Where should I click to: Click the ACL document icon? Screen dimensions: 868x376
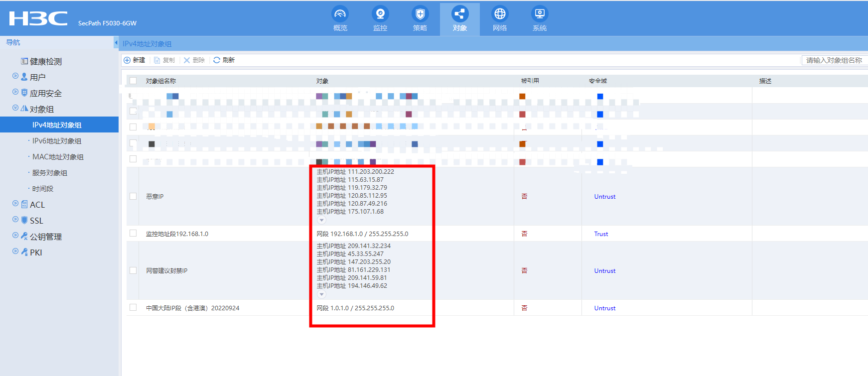(x=24, y=204)
